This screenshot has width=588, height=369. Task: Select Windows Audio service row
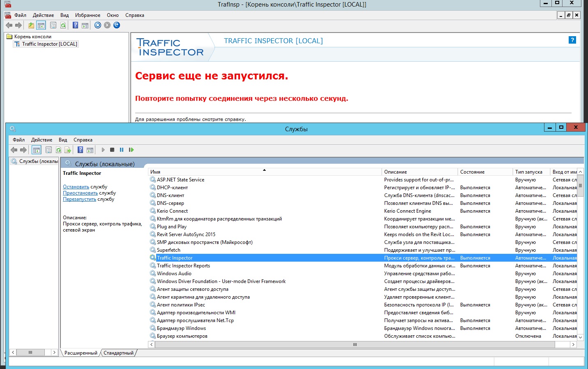click(362, 274)
